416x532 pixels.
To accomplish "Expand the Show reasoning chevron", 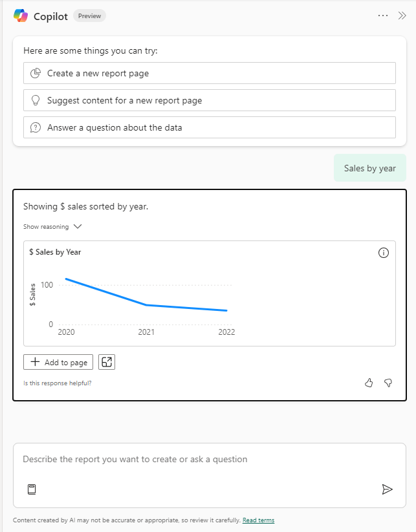I will click(78, 227).
